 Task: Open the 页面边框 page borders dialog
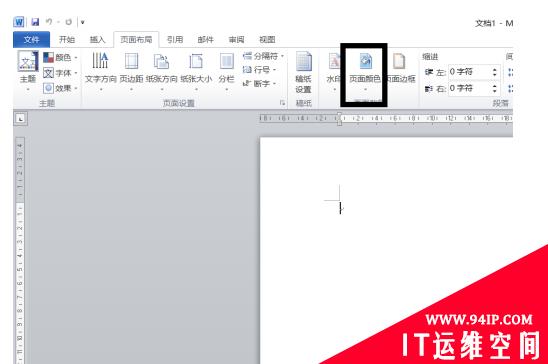coord(401,69)
